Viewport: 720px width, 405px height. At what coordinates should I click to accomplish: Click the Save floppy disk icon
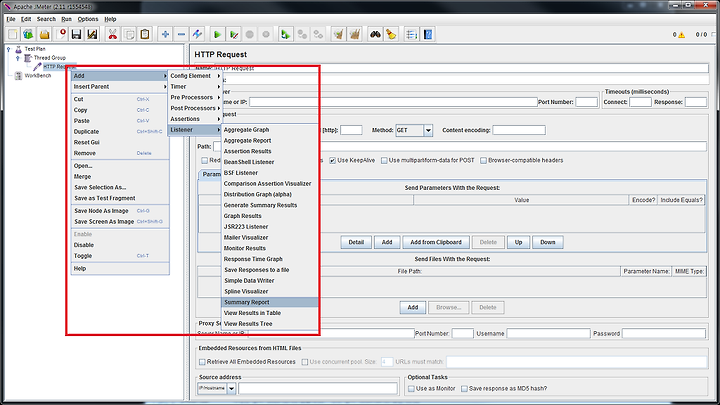[x=76, y=34]
